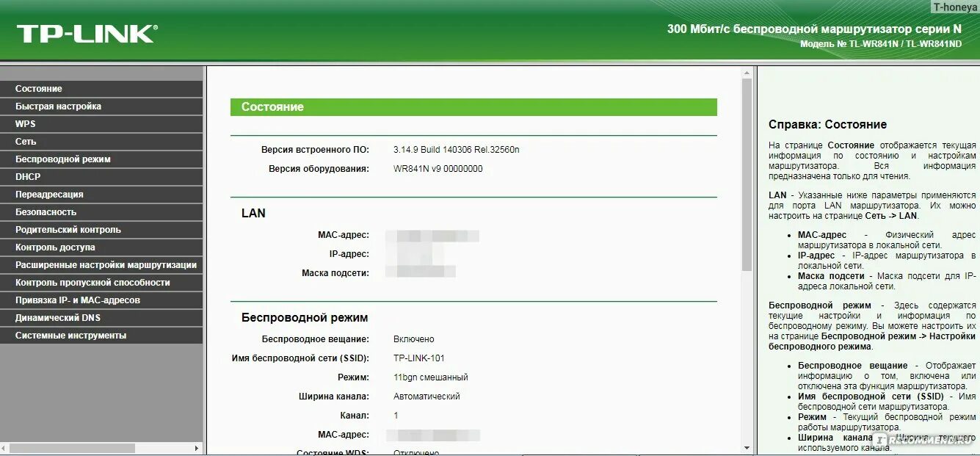This screenshot has width=980, height=456.
Task: Open Расширенные настройки маршрутизации
Action: (101, 265)
